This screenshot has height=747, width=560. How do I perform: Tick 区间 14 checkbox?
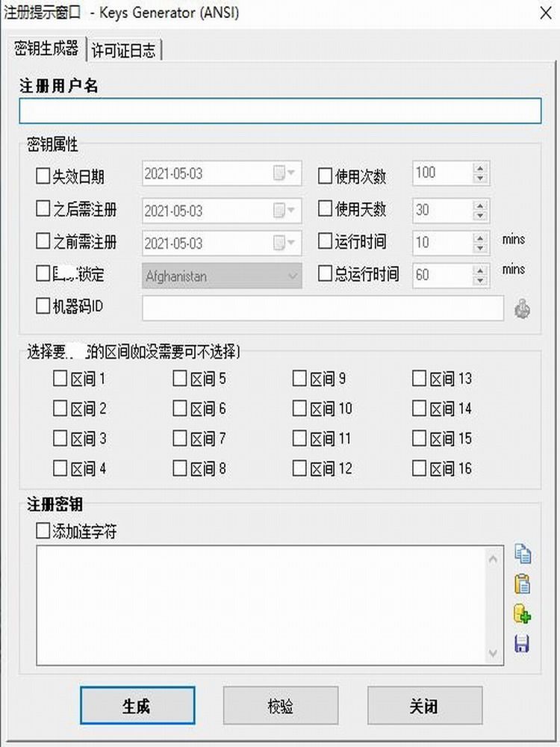pos(419,409)
